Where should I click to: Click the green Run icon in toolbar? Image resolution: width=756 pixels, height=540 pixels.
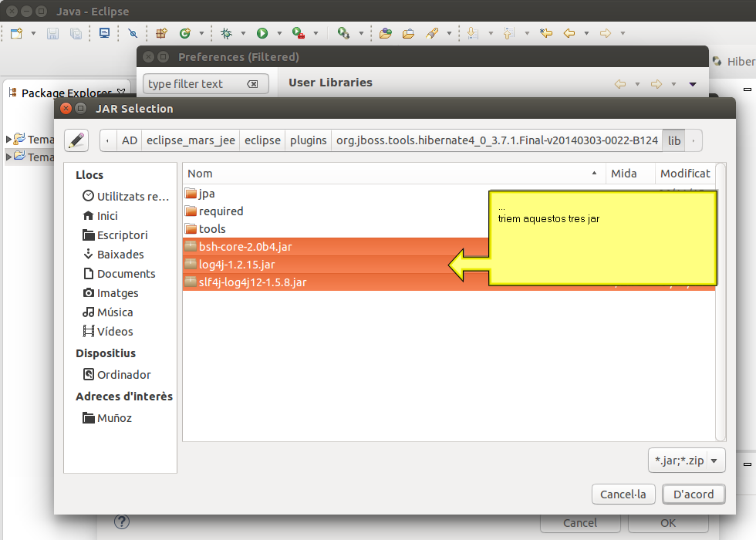point(262,33)
